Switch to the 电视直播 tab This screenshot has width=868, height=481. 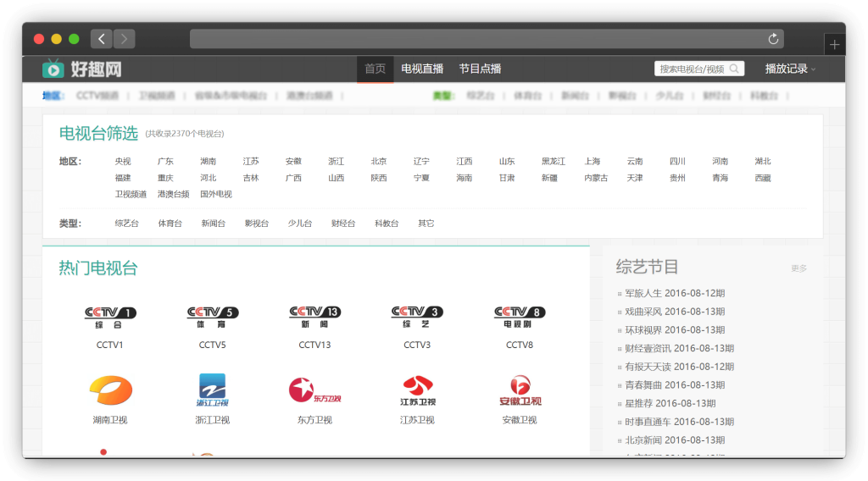(x=422, y=69)
